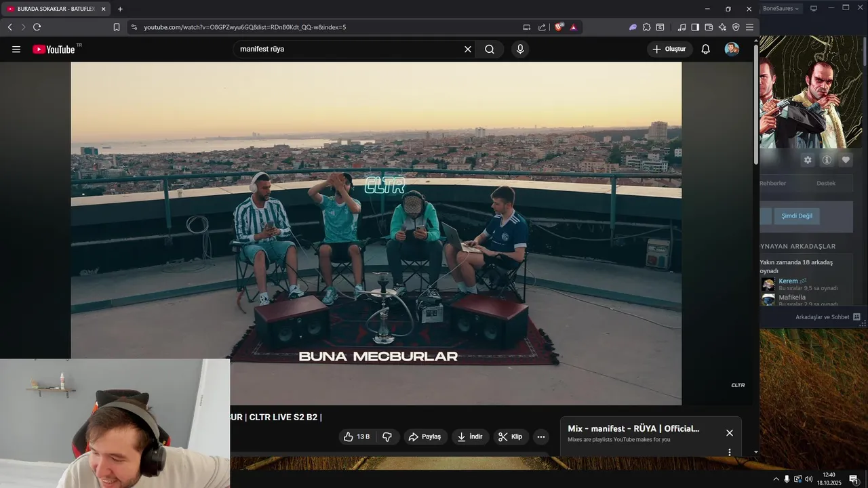Click the Klip clip button
Image resolution: width=868 pixels, height=488 pixels.
point(511,436)
